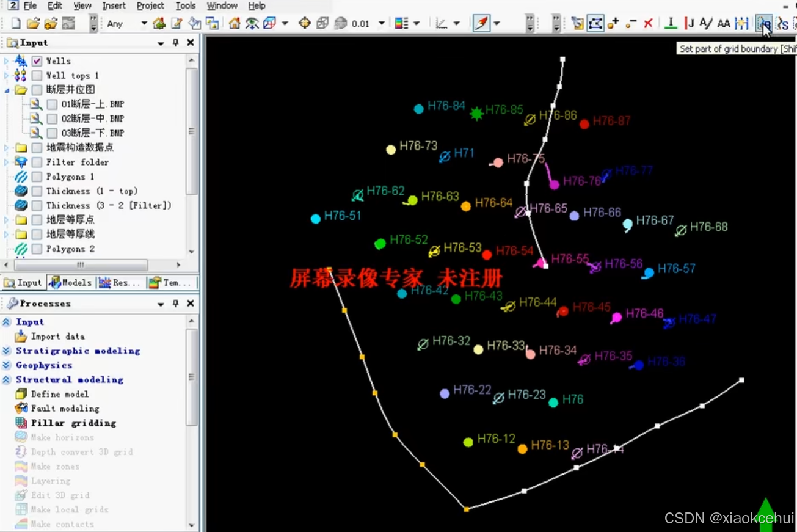The image size is (797, 532).
Task: Click the color legend icon
Action: (401, 24)
